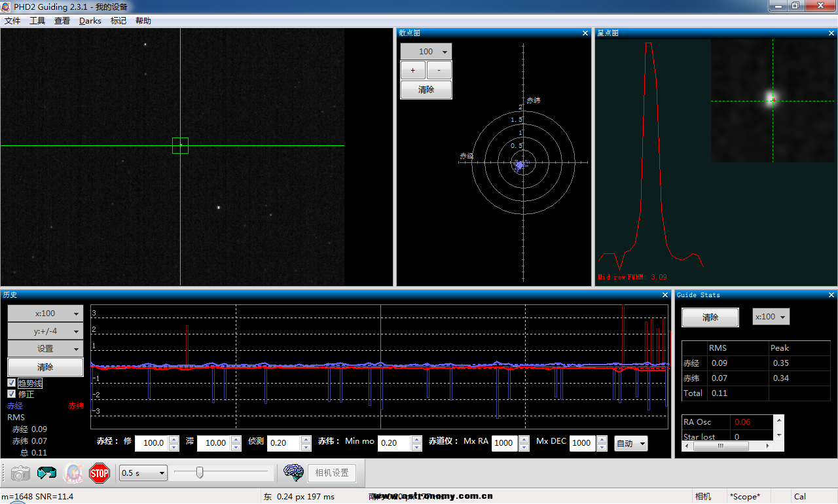Open the 设置 dropdown in history panel

(45, 349)
